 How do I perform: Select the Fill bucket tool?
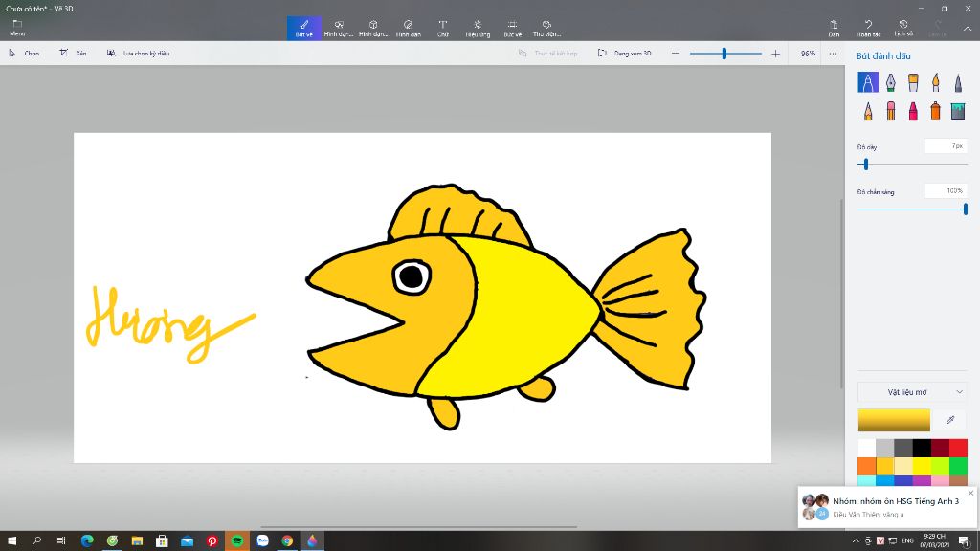[x=958, y=111]
